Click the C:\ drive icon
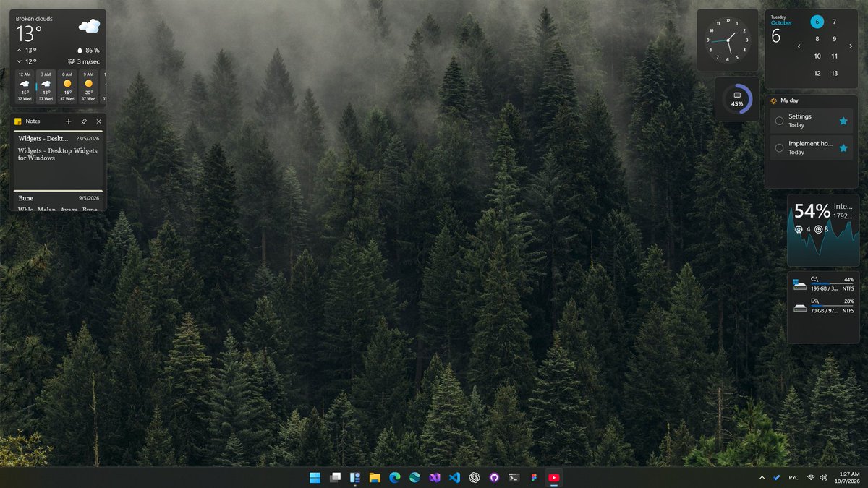This screenshot has height=488, width=868. pyautogui.click(x=799, y=284)
